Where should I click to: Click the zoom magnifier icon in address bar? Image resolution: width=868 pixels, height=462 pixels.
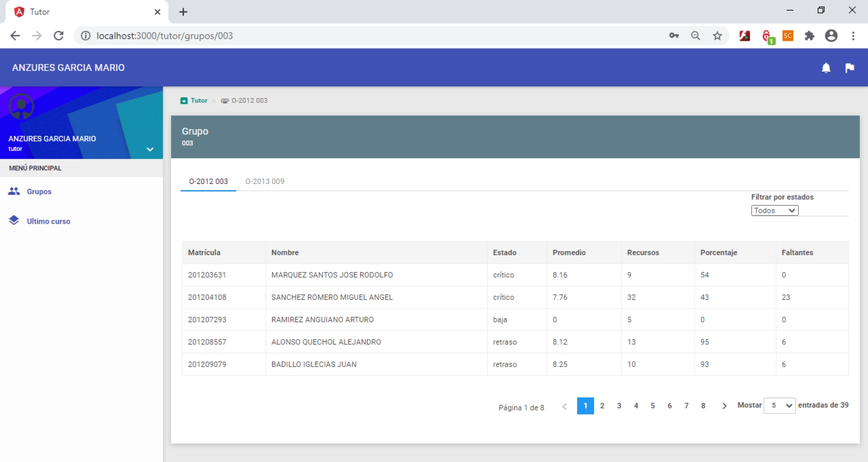pos(695,36)
